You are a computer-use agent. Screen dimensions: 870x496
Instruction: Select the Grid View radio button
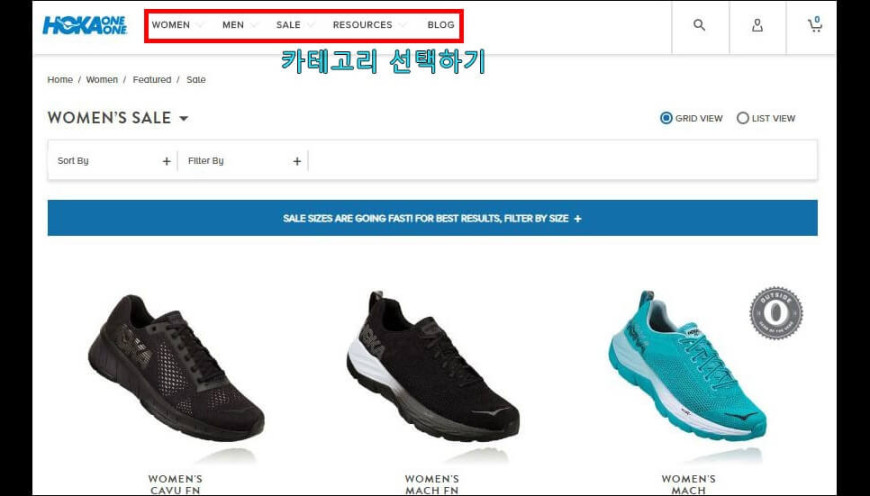pos(666,118)
